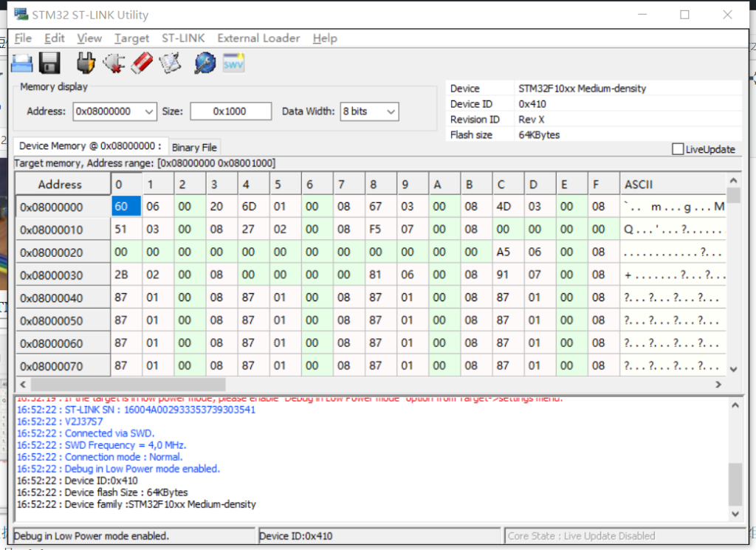Click the Address column header

point(63,184)
